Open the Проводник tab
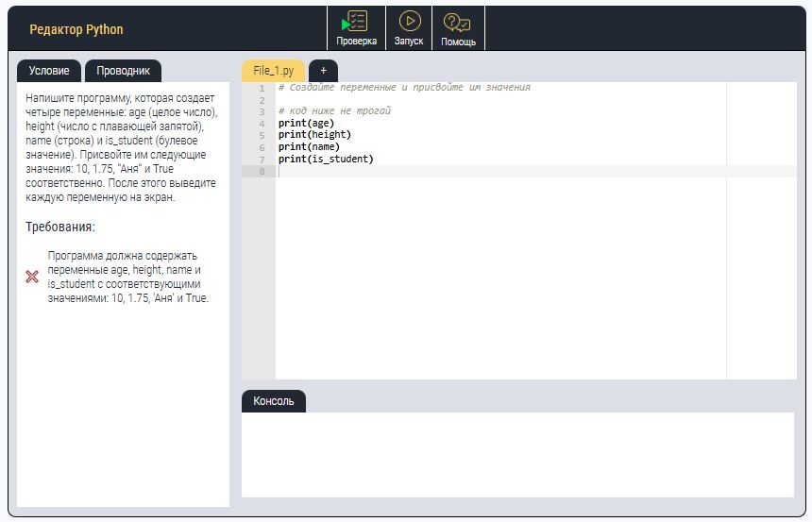The image size is (812, 522). click(123, 71)
